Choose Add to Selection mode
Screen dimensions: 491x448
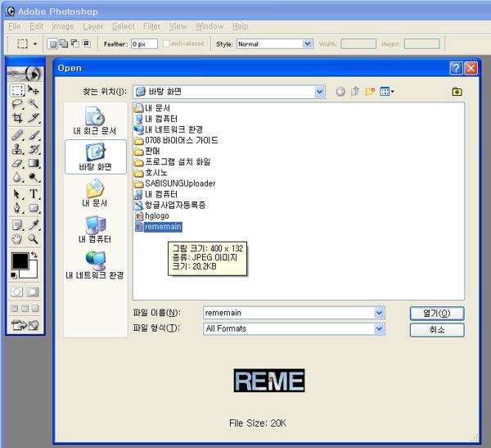coord(64,43)
